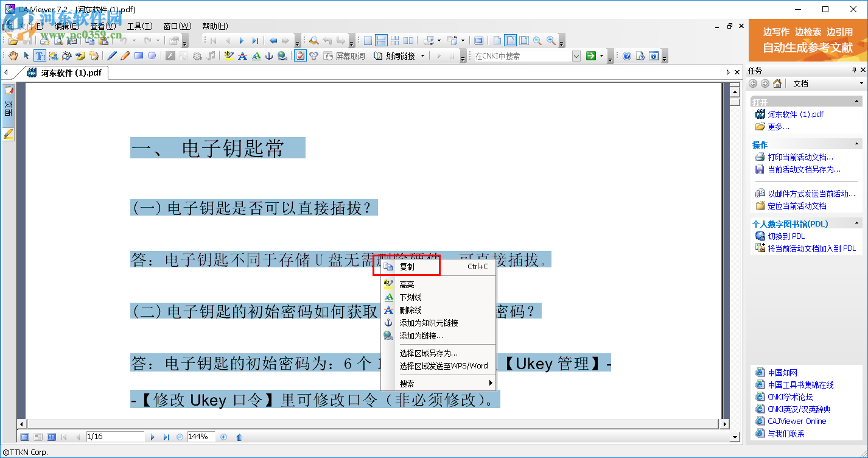Open the CNKI search box dropdown
Image resolution: width=868 pixels, height=458 pixels.
click(x=576, y=56)
